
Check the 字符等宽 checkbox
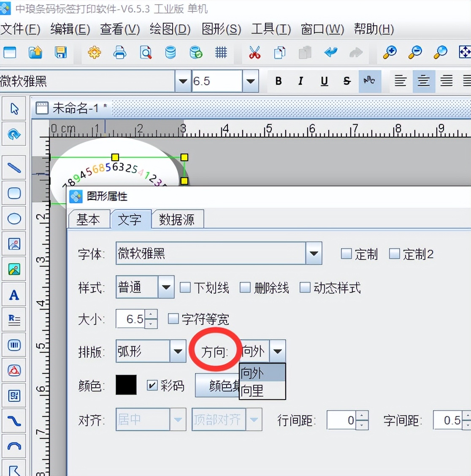pos(173,319)
